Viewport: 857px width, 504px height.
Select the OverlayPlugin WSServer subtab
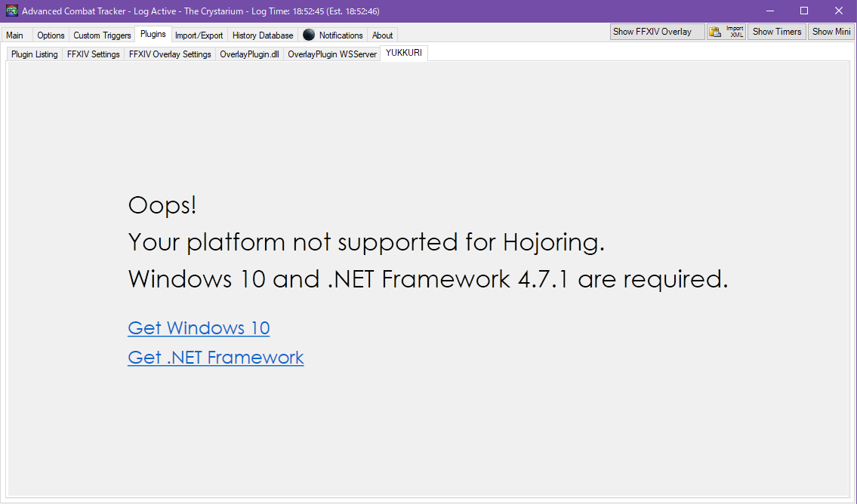coord(331,54)
